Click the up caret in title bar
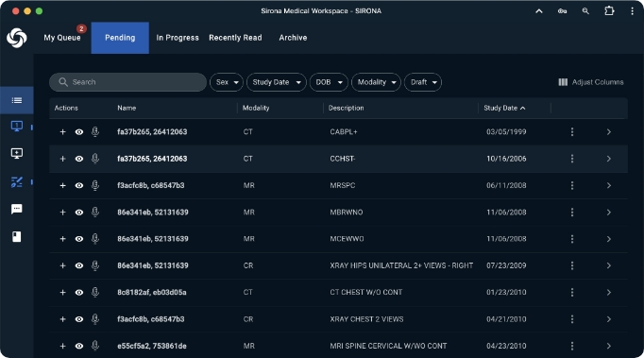 pyautogui.click(x=539, y=11)
